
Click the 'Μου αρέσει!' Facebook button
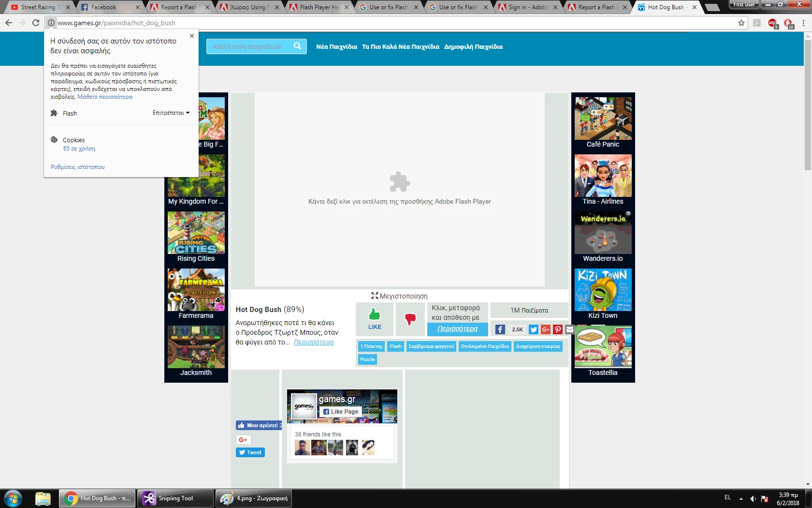259,425
